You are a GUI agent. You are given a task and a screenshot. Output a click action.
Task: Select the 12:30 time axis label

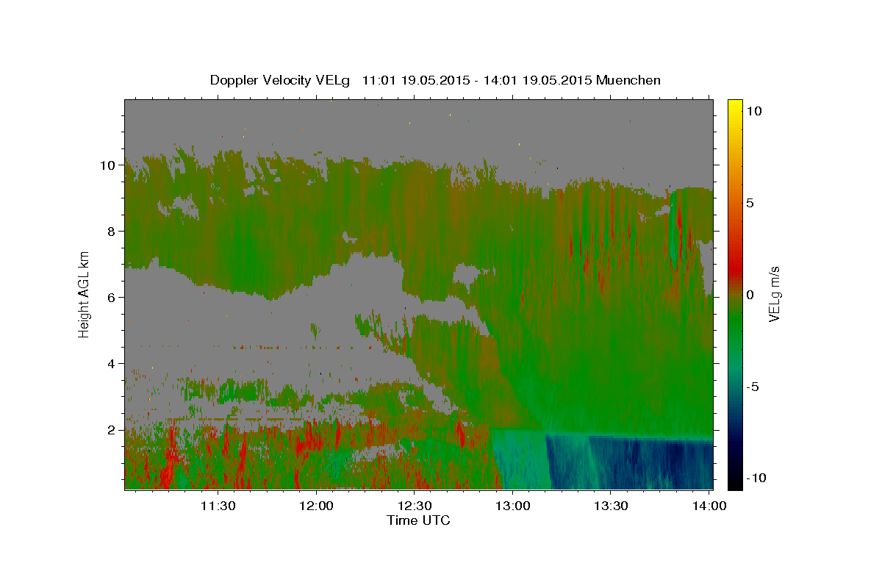[415, 506]
